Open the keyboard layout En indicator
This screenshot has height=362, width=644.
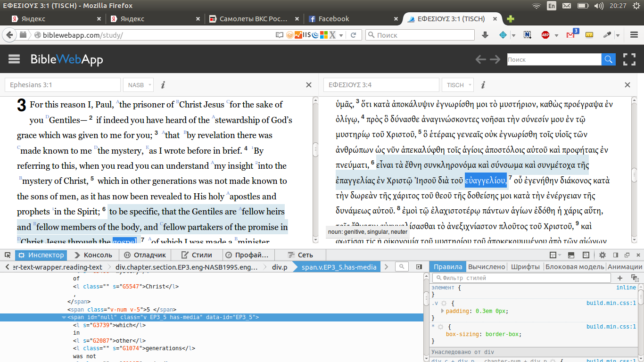(x=551, y=6)
